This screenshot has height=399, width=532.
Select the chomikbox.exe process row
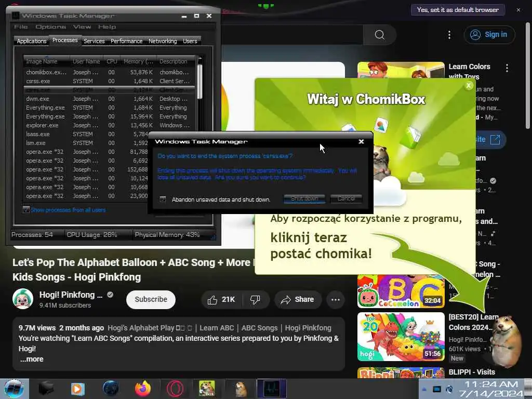pyautogui.click(x=109, y=72)
